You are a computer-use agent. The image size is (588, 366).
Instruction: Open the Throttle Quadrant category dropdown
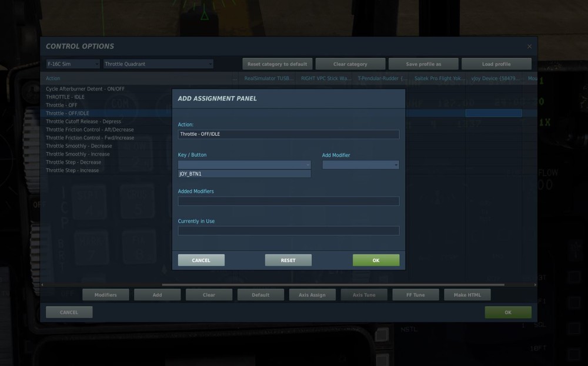tap(158, 64)
